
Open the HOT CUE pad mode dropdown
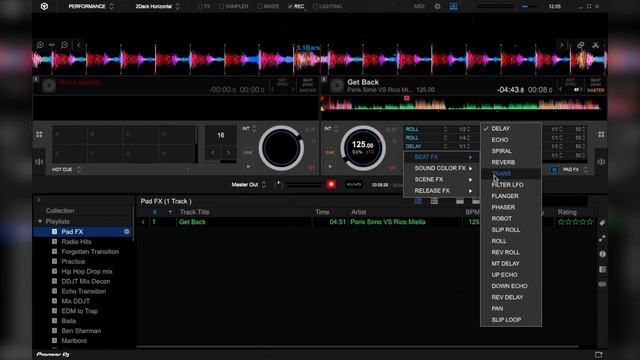(66, 169)
